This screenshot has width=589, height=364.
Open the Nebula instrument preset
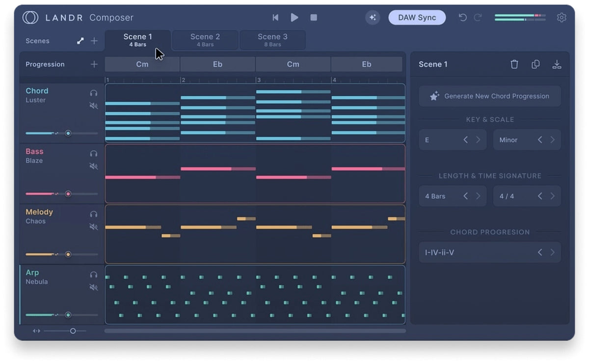coord(37,282)
